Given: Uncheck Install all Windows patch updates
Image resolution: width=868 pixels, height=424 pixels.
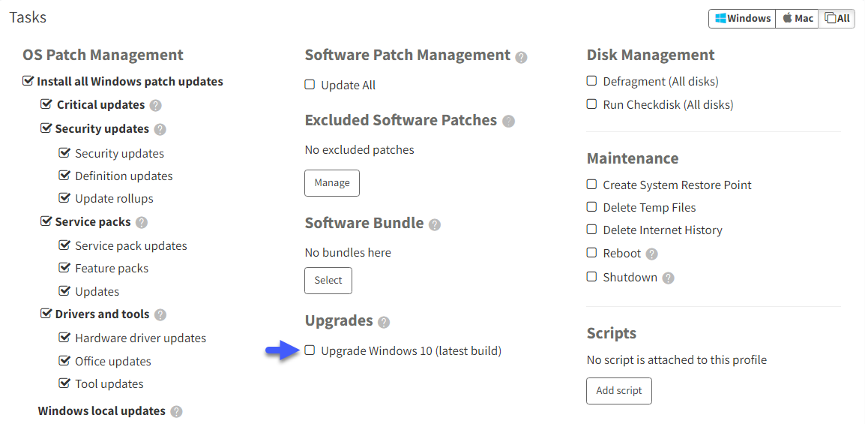Looking at the screenshot, I should point(28,82).
